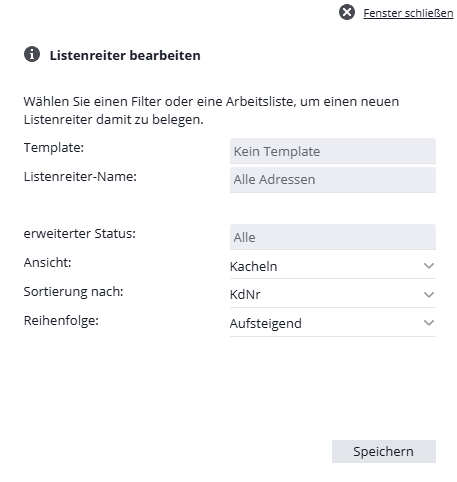Screen dimensions: 457x482
Task: Click the Sortierung nach: label
Action: (73, 291)
